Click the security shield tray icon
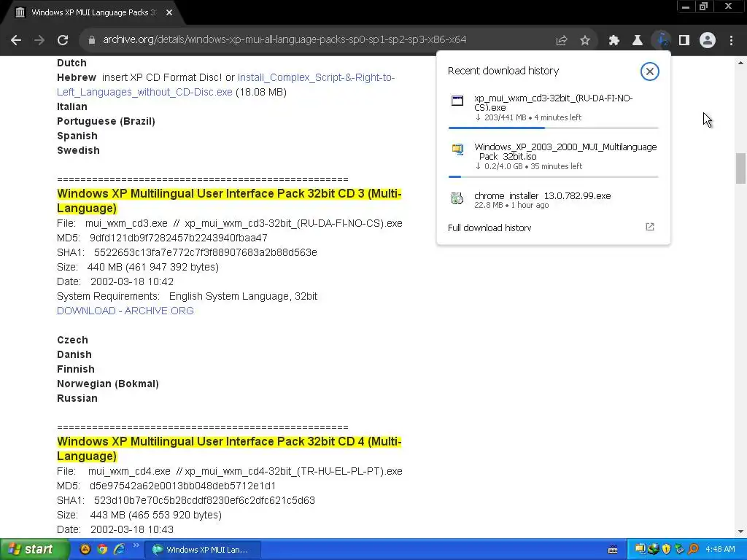The image size is (747, 560). [666, 550]
